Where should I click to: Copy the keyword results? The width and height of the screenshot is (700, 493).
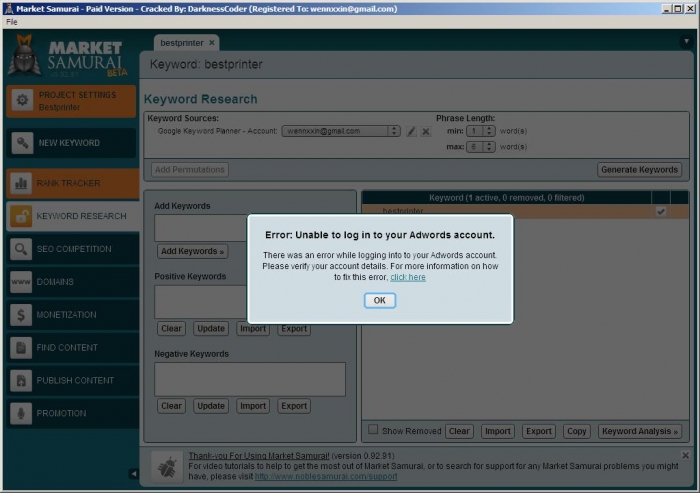[x=576, y=431]
